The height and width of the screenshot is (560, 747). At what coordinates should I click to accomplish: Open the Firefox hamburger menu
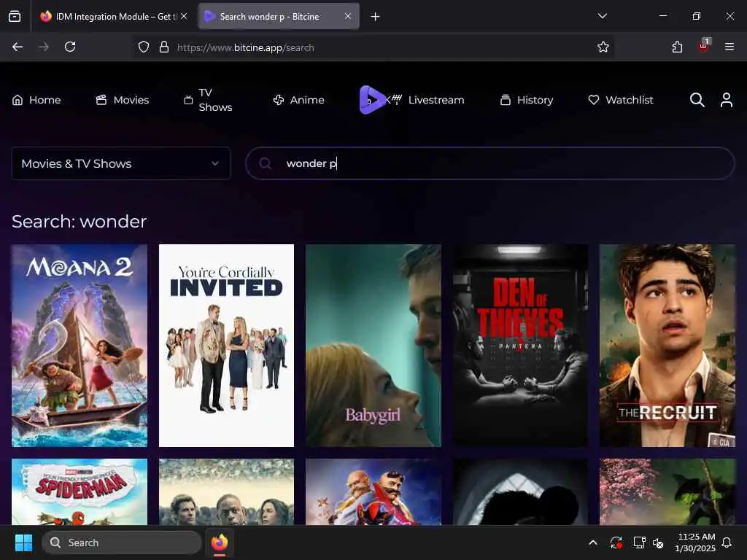pyautogui.click(x=729, y=47)
